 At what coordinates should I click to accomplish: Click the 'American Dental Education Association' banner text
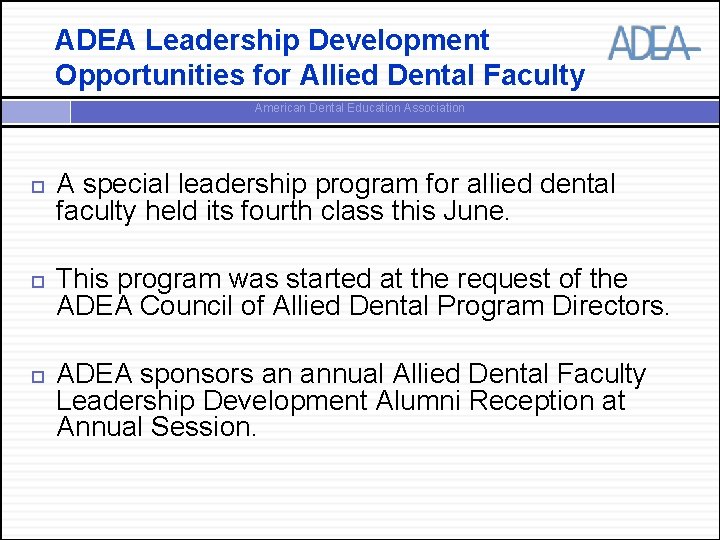tap(360, 108)
